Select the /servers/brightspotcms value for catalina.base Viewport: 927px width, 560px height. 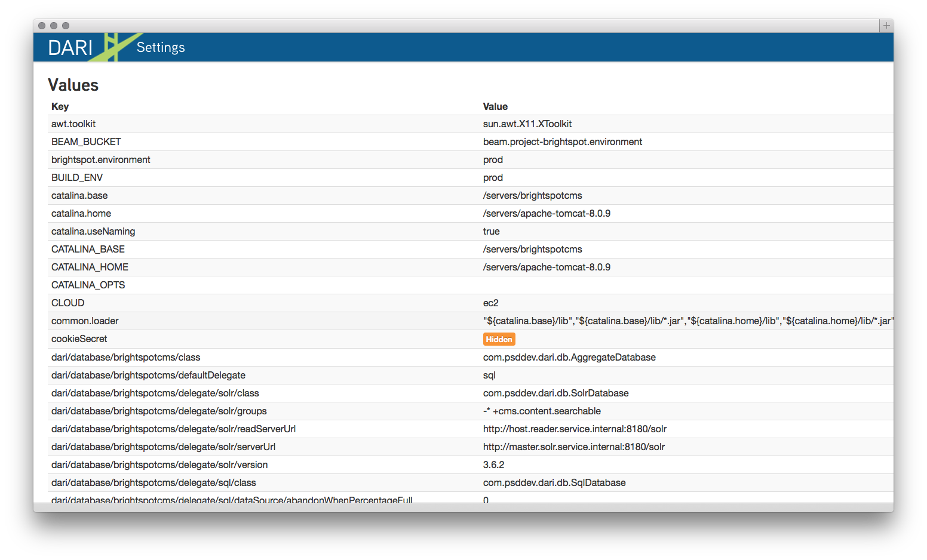point(533,195)
